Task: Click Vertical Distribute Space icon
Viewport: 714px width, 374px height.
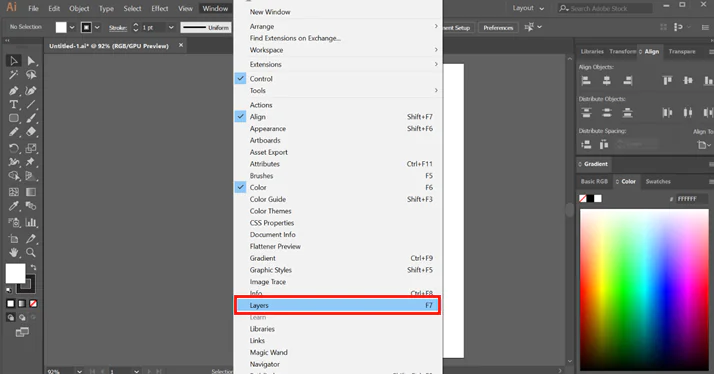Action: [x=586, y=145]
